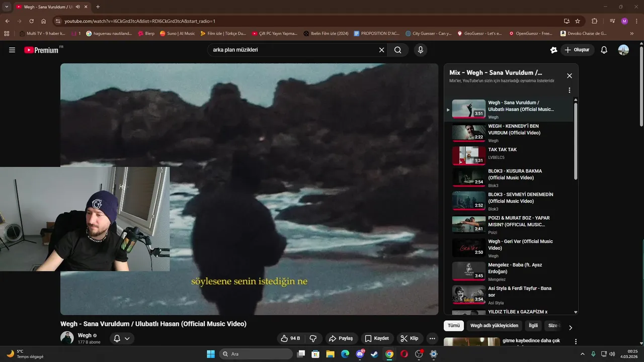Click the Paylaş share button
Screen dimensions: 644x362
[342, 338]
